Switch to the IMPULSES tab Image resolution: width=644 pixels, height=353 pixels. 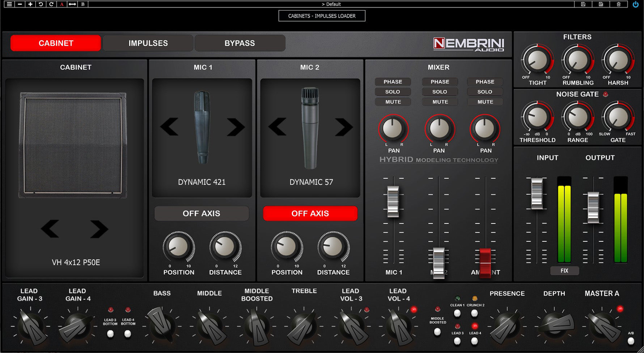[x=148, y=43]
